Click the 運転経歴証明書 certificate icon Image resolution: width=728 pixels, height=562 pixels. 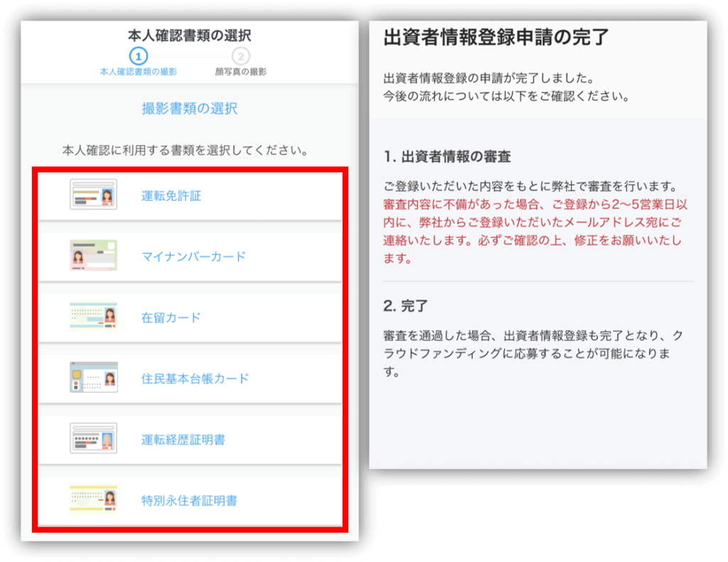point(93,439)
